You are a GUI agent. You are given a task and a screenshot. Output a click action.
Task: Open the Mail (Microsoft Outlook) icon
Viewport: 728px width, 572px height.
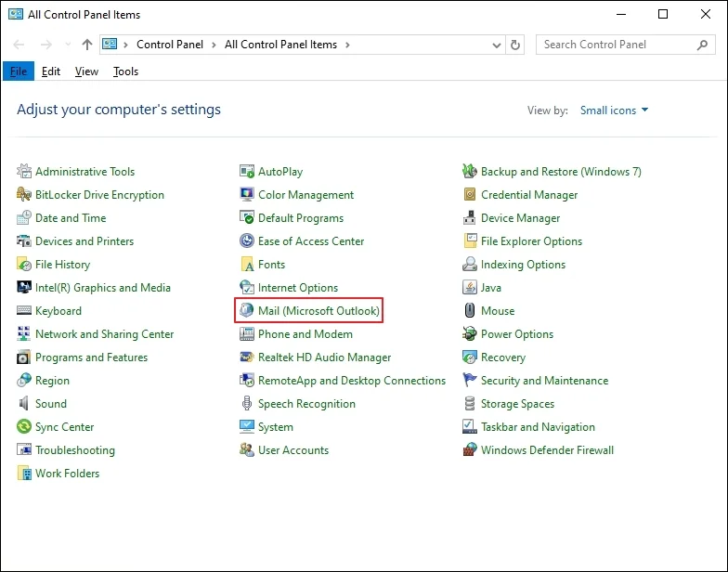point(247,310)
